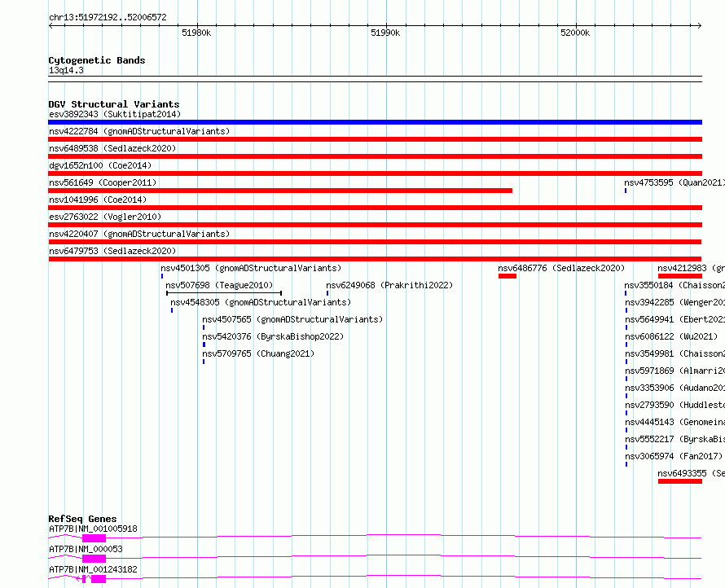
Task: Click the red bar under nsv6493355
Action: pyautogui.click(x=679, y=481)
